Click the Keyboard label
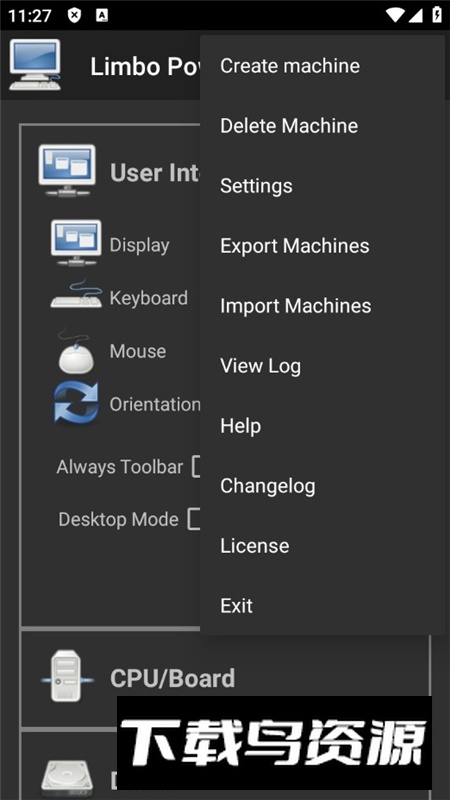Viewport: 450px width, 800px height. [x=148, y=298]
